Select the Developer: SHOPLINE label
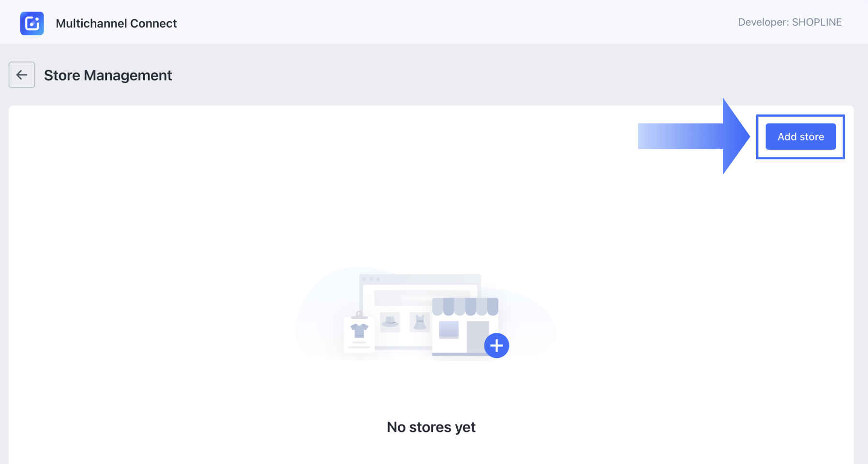This screenshot has height=464, width=868. pos(789,22)
